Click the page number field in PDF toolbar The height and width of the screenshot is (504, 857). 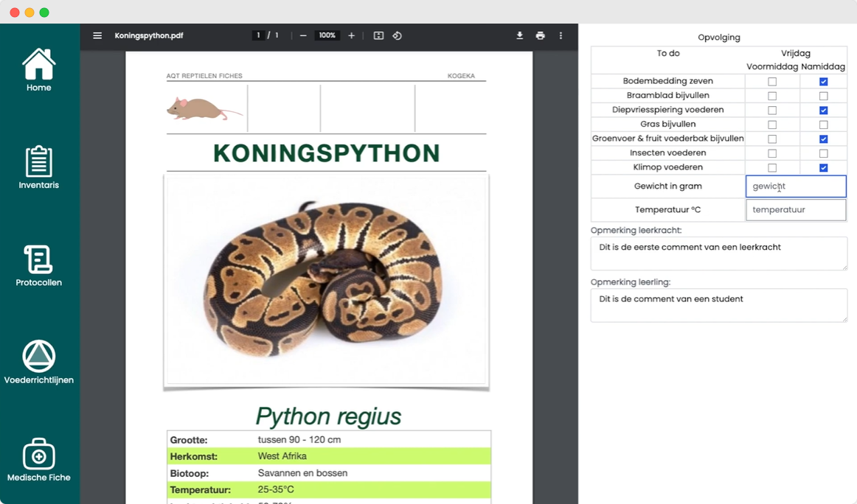coord(257,35)
